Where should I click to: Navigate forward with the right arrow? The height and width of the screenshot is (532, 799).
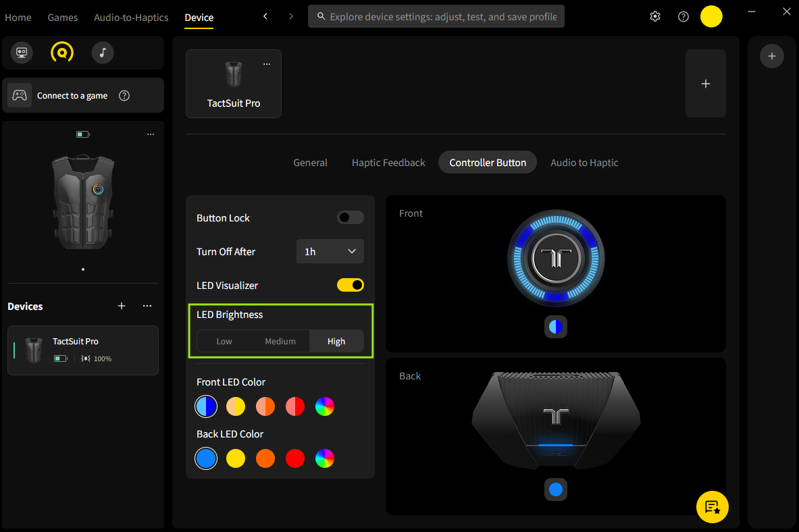click(291, 16)
